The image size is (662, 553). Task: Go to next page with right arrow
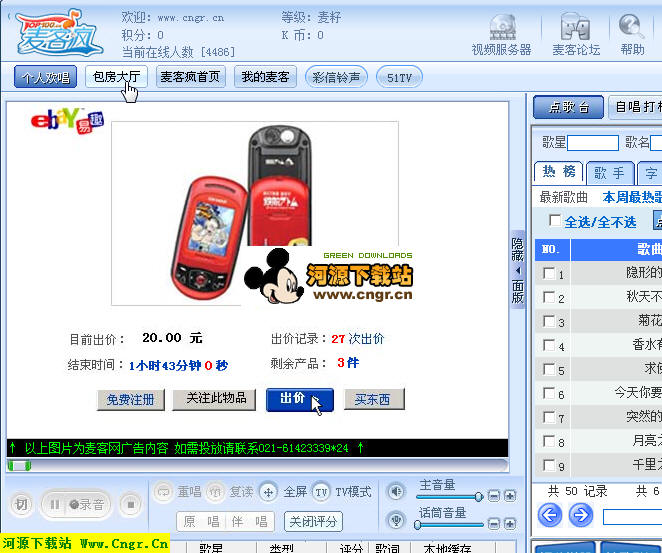(x=581, y=515)
